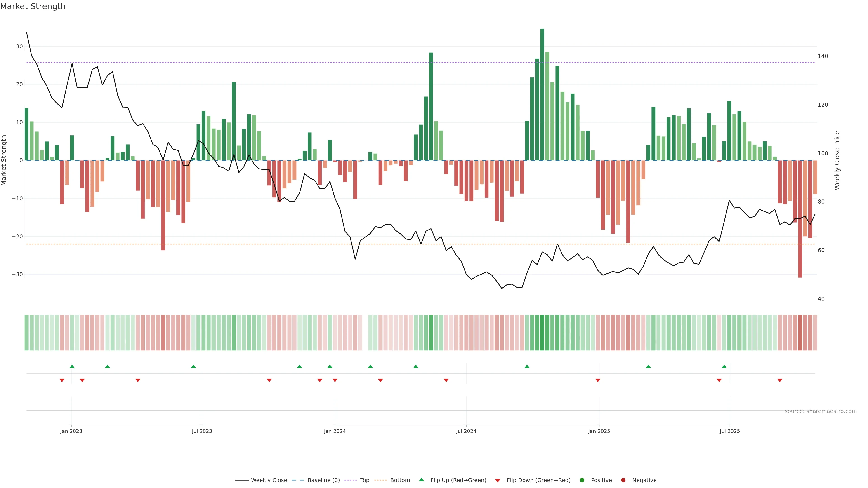Click the Weekly Close Price axis title
The image size is (868, 488).
(x=837, y=160)
